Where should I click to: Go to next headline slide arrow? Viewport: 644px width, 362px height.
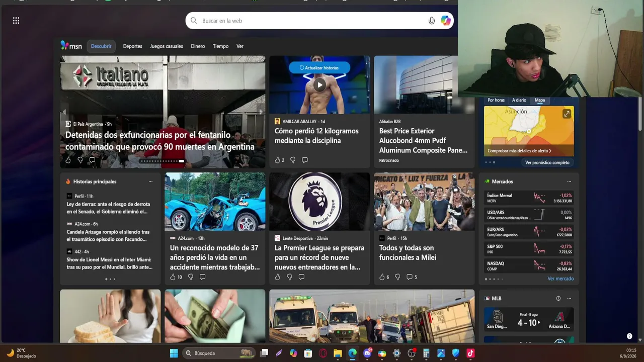(261, 112)
